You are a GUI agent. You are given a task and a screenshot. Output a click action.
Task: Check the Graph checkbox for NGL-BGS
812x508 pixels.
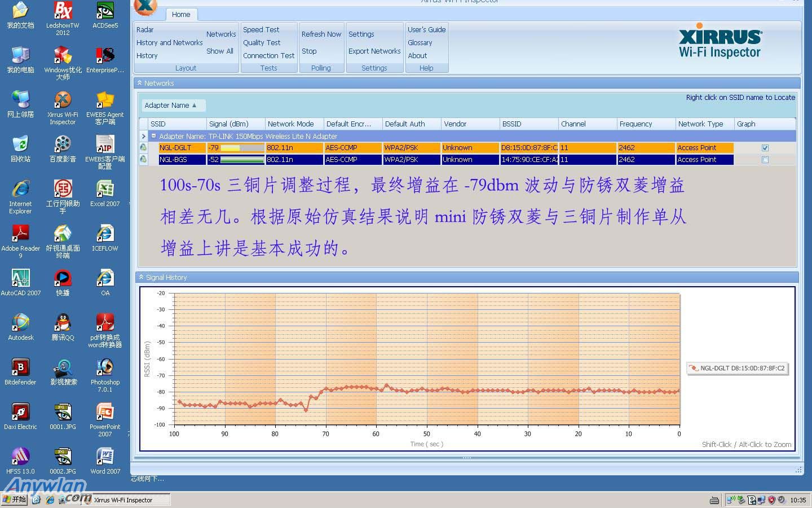point(765,160)
